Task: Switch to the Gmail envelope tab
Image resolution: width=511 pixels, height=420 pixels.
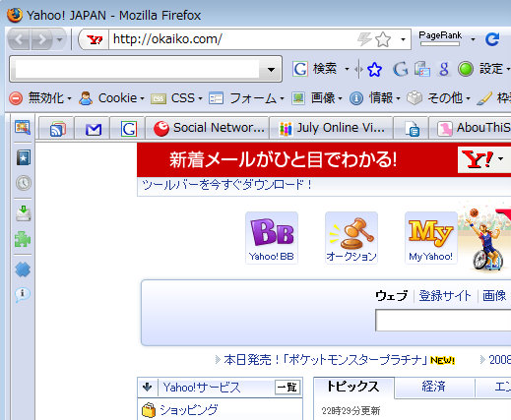Action: click(x=93, y=128)
